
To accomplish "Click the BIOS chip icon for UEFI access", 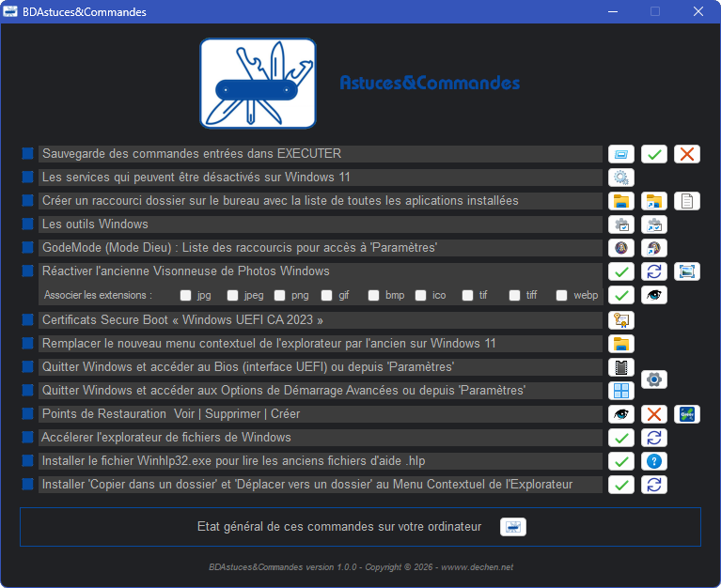I will pos(620,367).
